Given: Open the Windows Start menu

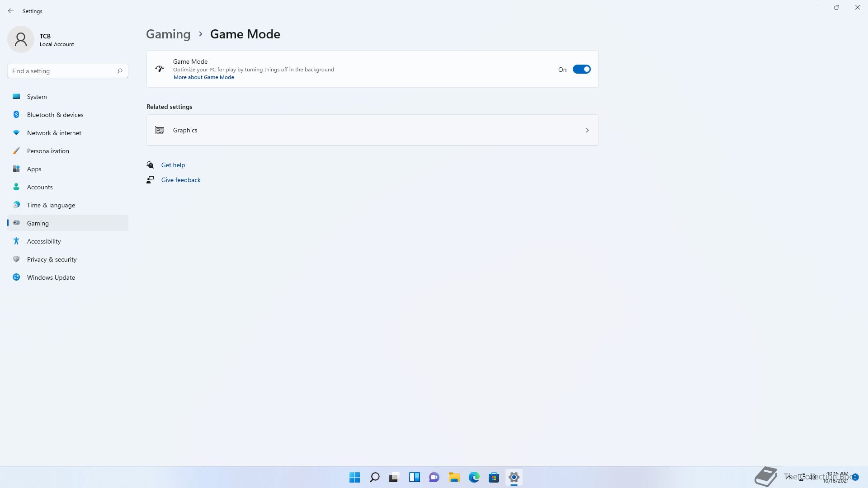Looking at the screenshot, I should coord(355,477).
